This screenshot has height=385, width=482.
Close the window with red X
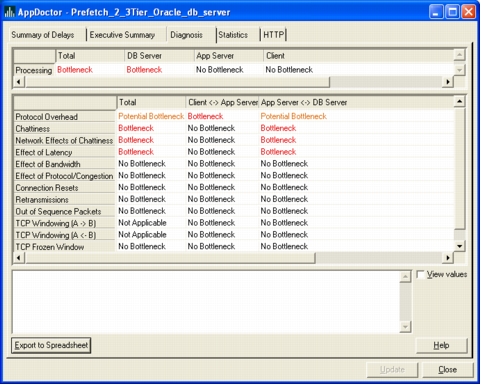point(469,12)
